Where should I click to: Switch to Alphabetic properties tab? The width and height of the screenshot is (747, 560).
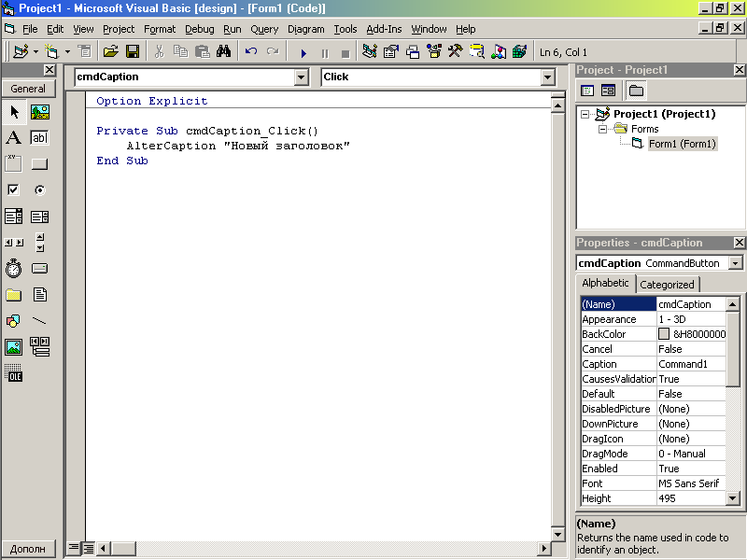click(x=605, y=283)
